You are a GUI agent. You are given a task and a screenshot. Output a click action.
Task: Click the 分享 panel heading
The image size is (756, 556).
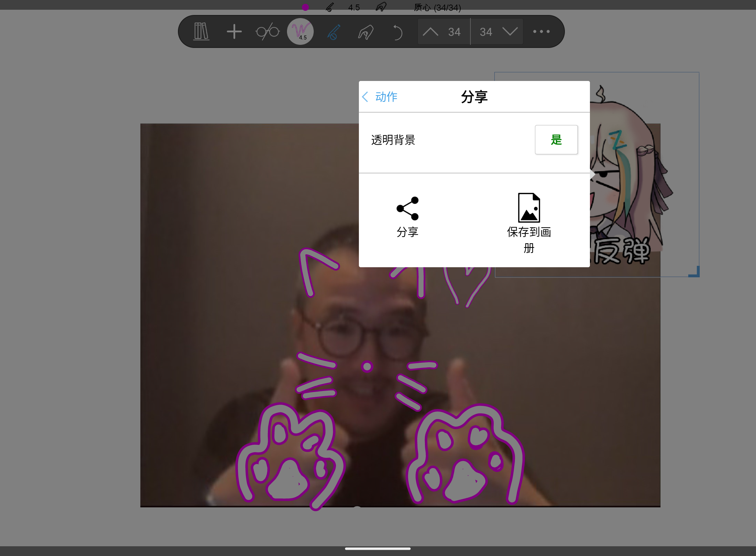tap(474, 97)
